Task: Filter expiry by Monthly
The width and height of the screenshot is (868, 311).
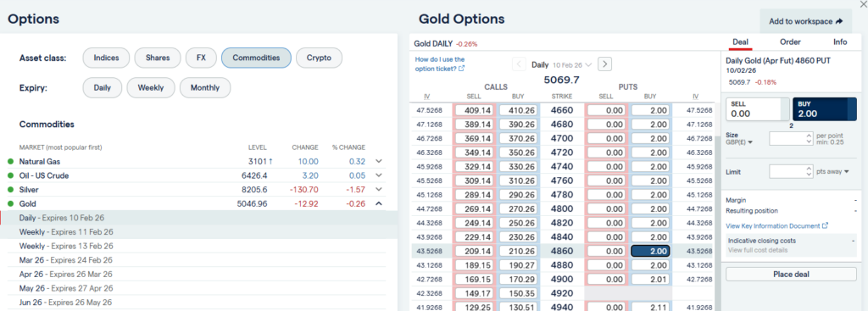Action: click(x=205, y=87)
